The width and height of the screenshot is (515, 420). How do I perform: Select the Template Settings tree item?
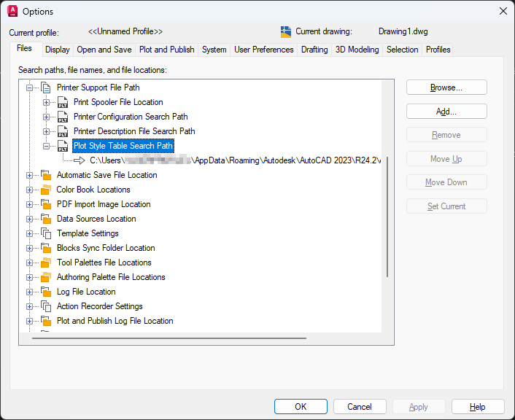coord(88,233)
